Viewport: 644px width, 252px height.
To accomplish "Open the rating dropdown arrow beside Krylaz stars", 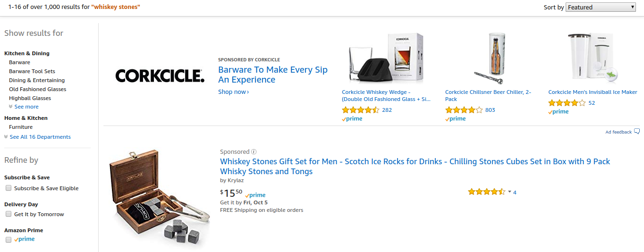I will click(x=509, y=192).
